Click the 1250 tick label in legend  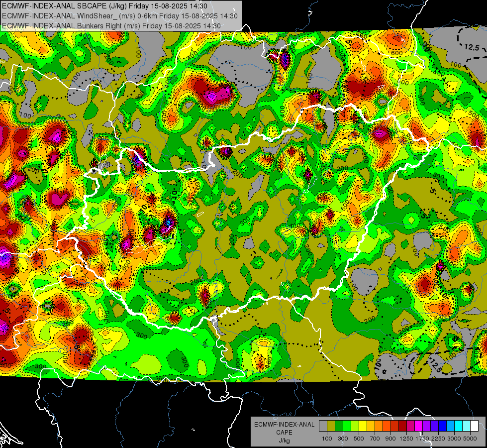pyautogui.click(x=406, y=439)
